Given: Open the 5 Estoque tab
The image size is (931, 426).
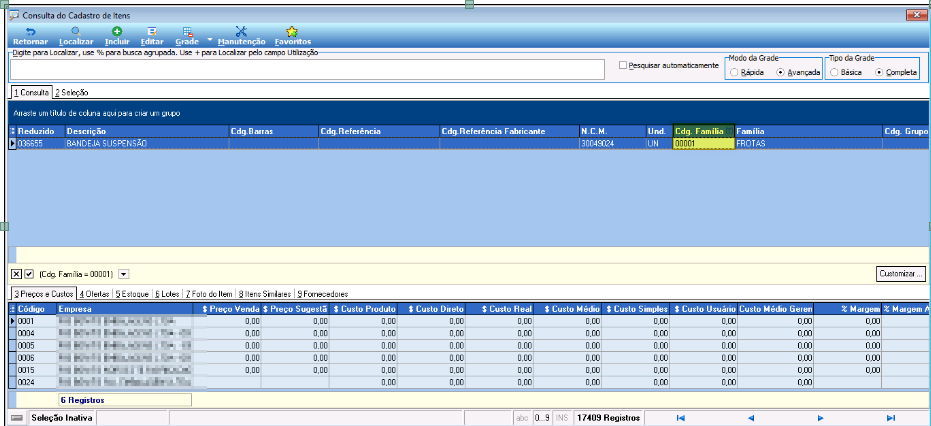Looking at the screenshot, I should [132, 294].
